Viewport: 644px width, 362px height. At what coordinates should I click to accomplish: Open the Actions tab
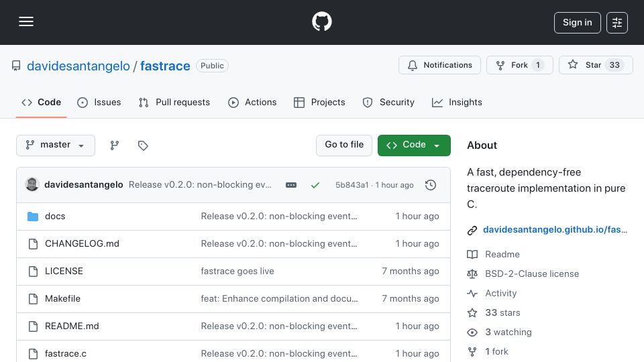pyautogui.click(x=252, y=102)
